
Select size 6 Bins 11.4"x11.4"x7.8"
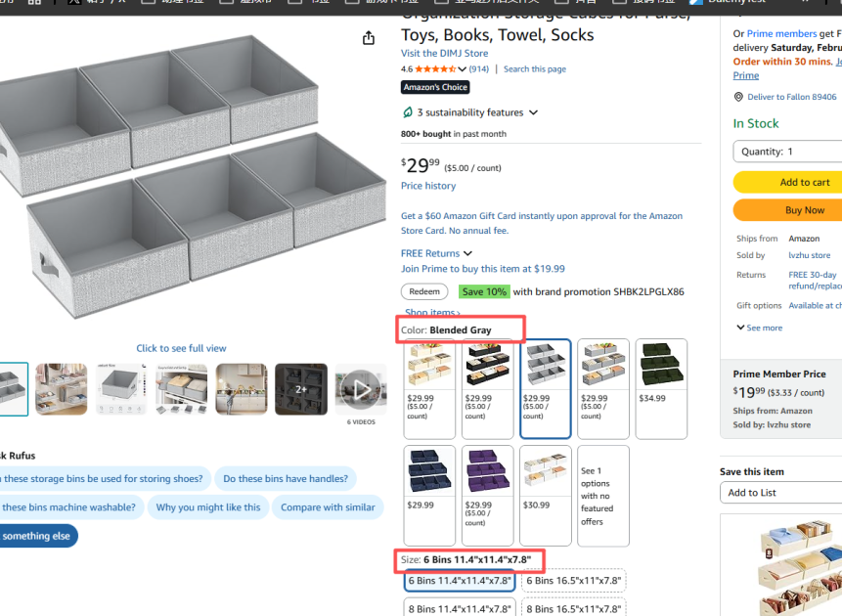460,581
